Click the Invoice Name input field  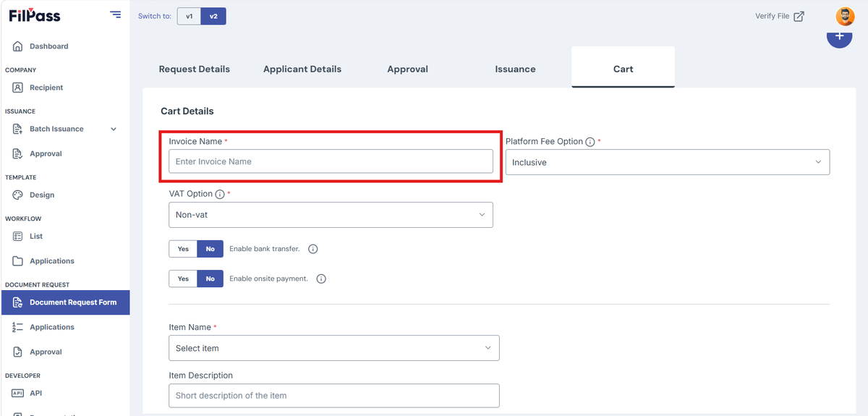click(x=331, y=161)
